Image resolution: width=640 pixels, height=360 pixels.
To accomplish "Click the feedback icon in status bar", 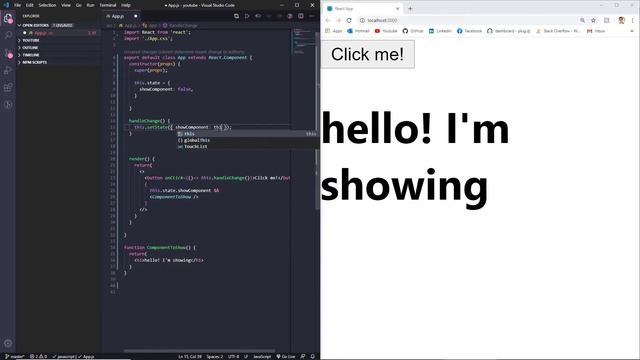I will point(303,356).
